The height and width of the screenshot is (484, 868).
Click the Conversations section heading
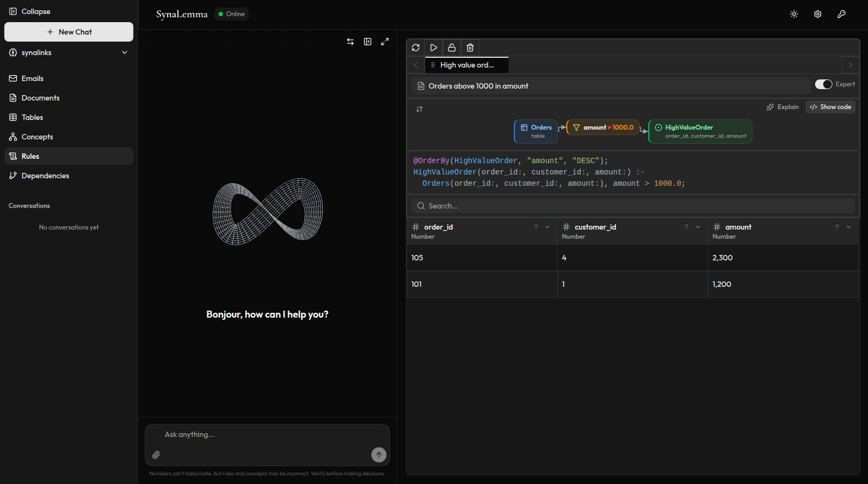point(29,206)
